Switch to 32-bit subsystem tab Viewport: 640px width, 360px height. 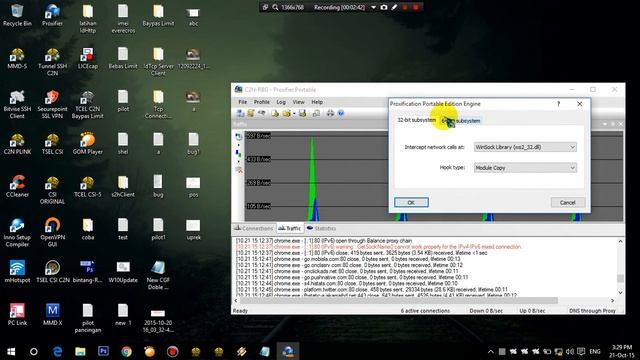click(416, 120)
